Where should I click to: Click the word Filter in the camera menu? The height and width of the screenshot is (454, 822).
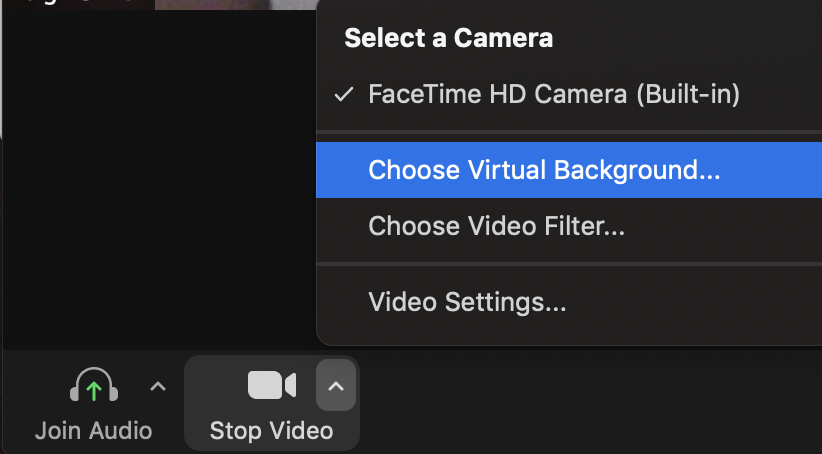584,226
